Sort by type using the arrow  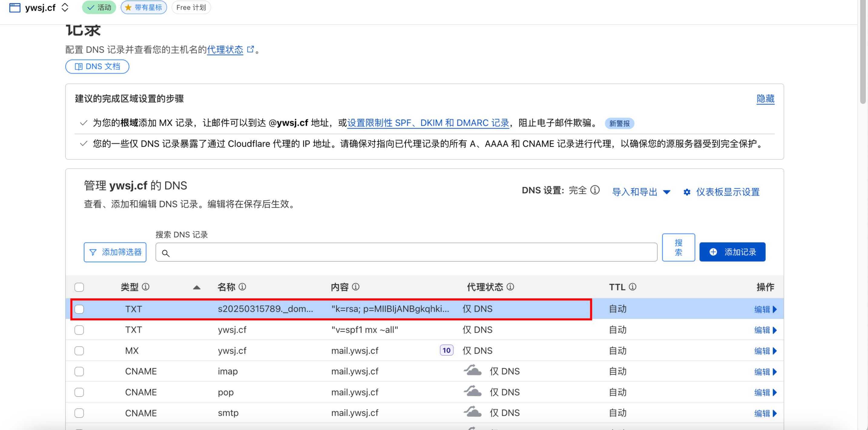click(x=197, y=287)
